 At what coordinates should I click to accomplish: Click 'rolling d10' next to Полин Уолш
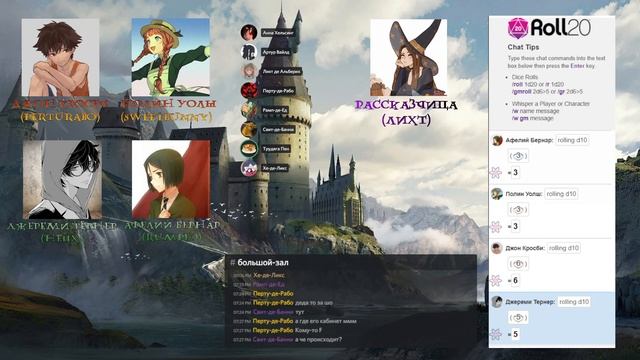561,194
